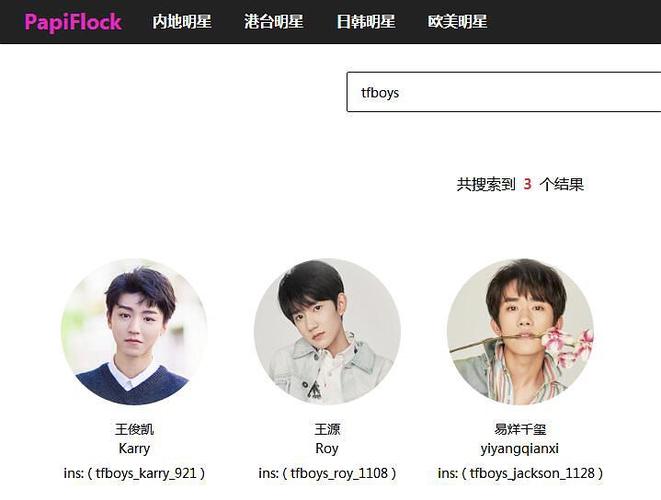
Task: Click the PapiFlock logo
Action: 73,22
